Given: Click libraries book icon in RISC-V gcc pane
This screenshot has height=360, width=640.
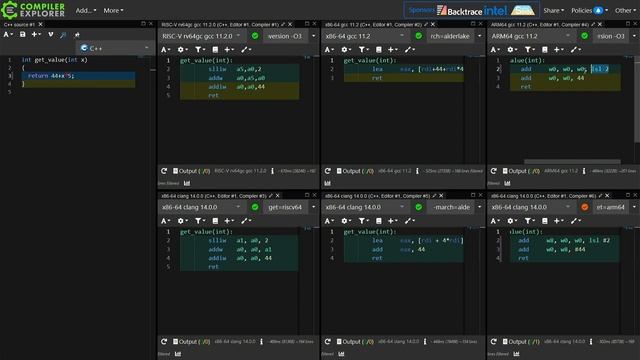Looking at the screenshot, I should click(x=215, y=50).
